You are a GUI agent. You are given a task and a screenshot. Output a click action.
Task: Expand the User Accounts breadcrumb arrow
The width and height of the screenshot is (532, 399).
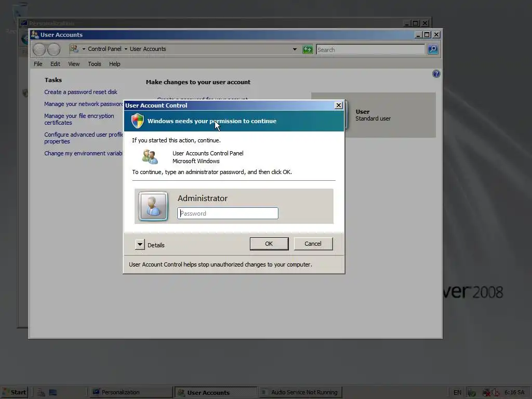point(126,49)
